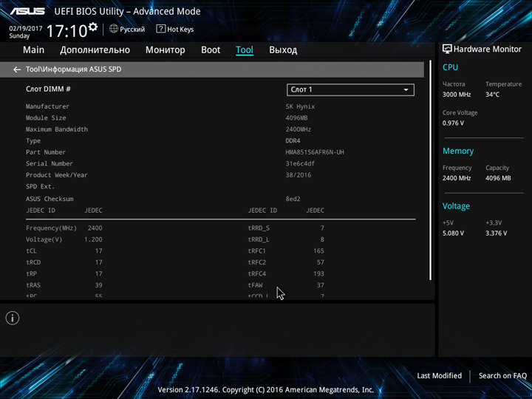This screenshot has height=399, width=532.
Task: Click the 17:10 clock display
Action: tap(66, 31)
